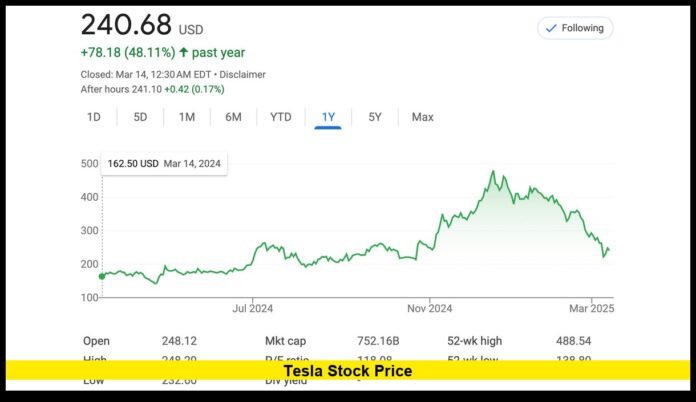
Task: Switch to the 1D time range
Action: coord(94,117)
